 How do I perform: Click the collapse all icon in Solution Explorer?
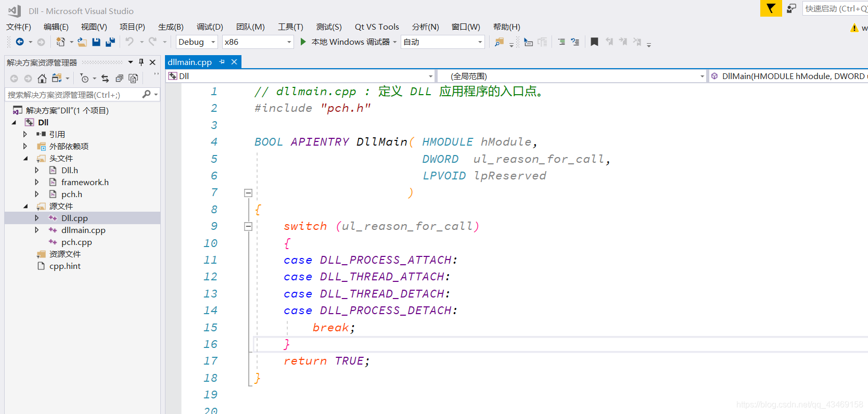[119, 79]
